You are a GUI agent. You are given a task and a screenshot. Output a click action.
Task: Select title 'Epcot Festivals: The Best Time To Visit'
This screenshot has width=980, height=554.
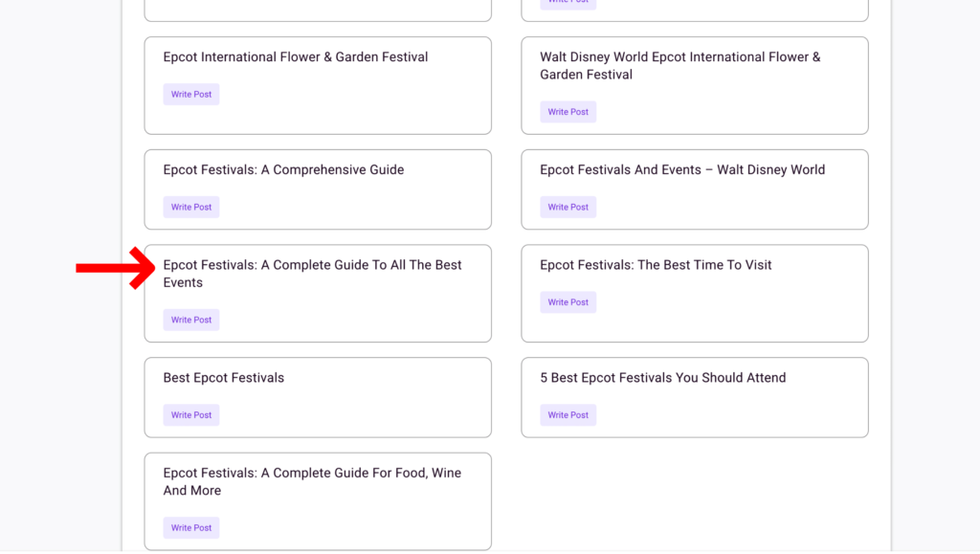pos(656,265)
